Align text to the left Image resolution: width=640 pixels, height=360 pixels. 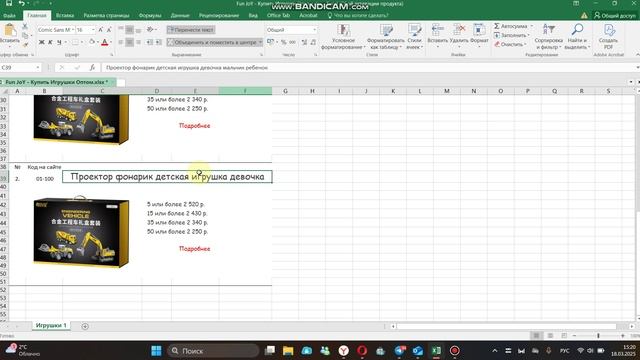click(x=121, y=42)
